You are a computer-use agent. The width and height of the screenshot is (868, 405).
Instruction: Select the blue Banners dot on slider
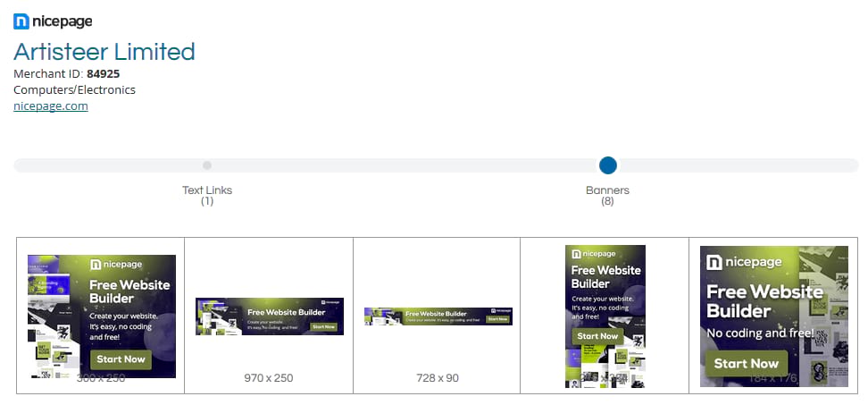click(608, 165)
